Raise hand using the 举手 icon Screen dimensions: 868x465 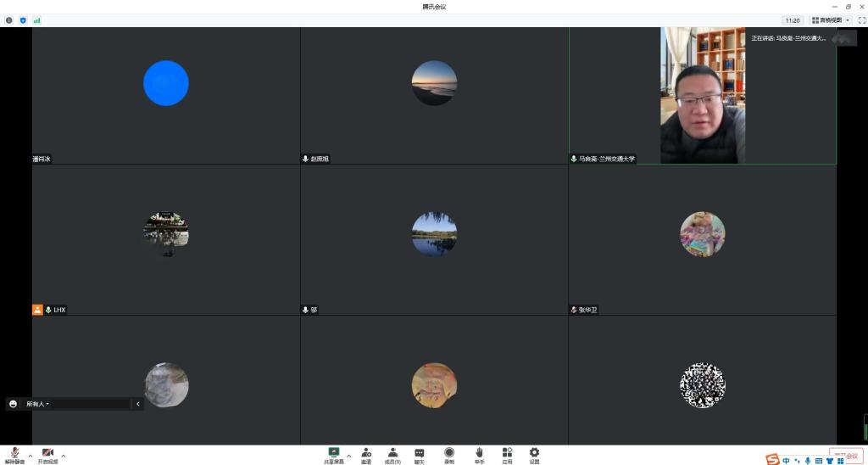[479, 453]
